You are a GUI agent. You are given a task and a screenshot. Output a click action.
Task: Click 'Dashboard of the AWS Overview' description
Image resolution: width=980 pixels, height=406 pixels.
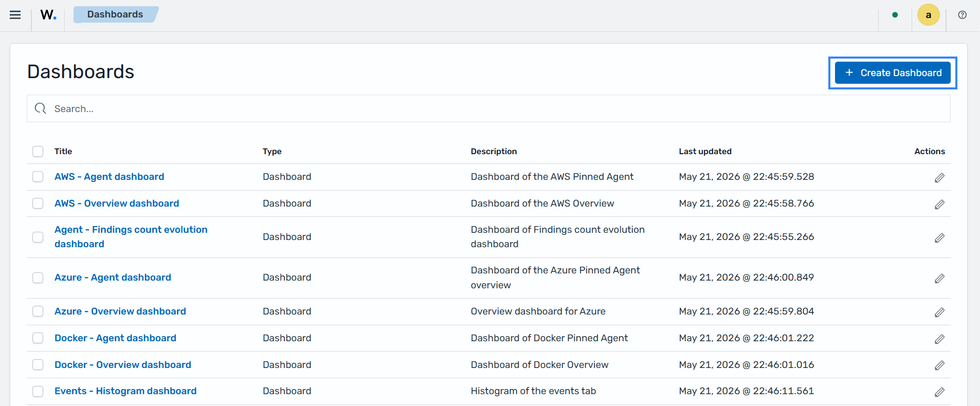coord(542,204)
